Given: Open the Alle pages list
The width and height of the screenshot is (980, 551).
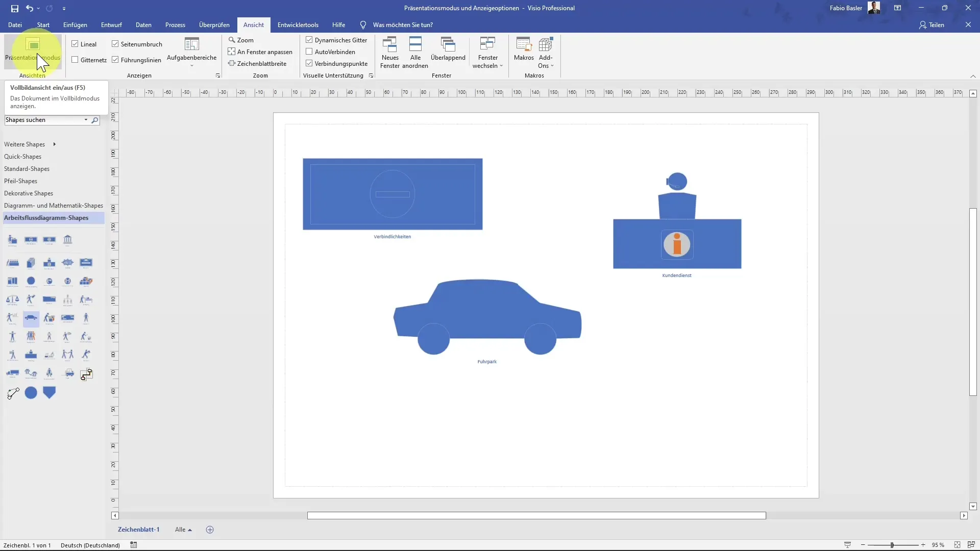Looking at the screenshot, I should 183,530.
